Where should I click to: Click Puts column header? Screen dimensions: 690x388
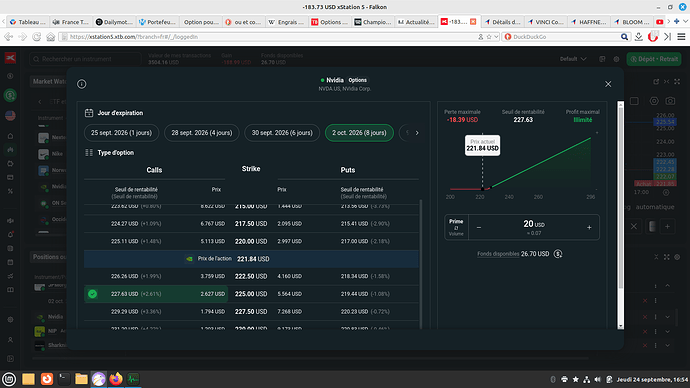pos(348,170)
